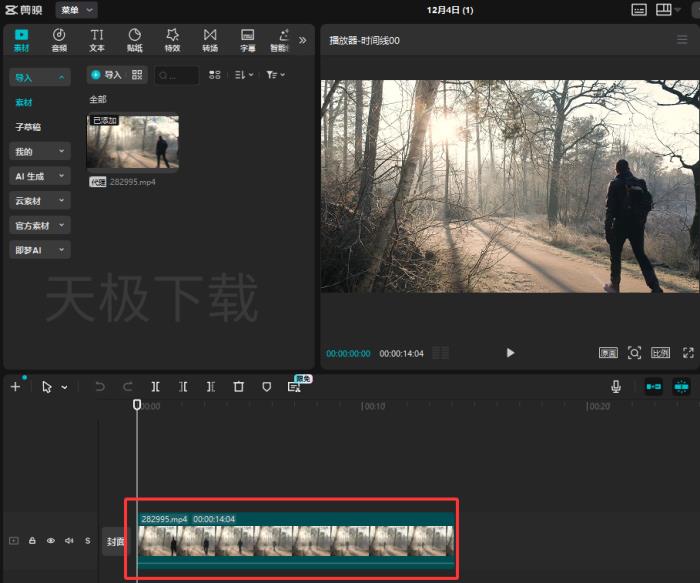This screenshot has height=583, width=700.
Task: Mute the video track audio
Action: (x=69, y=541)
